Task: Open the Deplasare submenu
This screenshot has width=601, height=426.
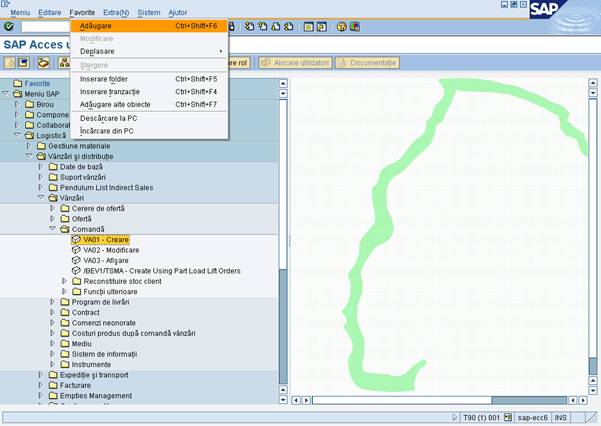Action: [149, 51]
